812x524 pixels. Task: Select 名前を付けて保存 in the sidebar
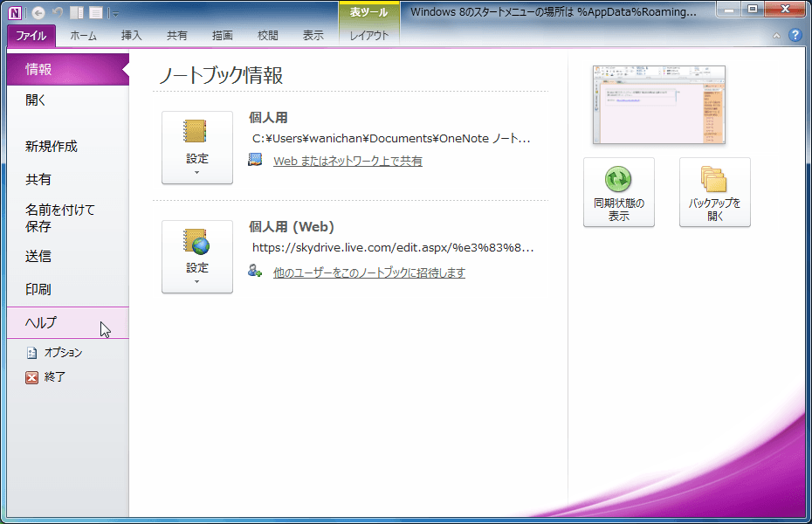pos(68,218)
